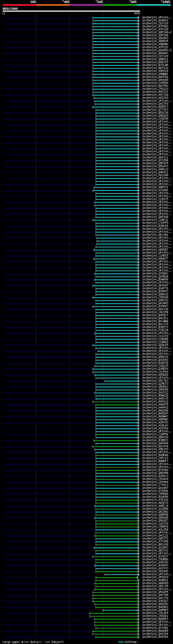Select the label UniRef100_C1BP56
Image resolution: width=173 pixels, height=644 pixels.
(155, 434)
